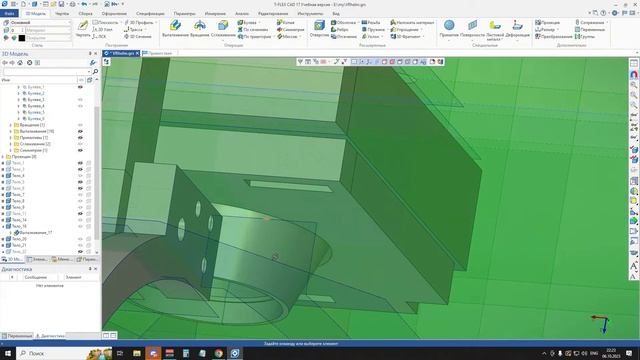This screenshot has width=640, height=360.
Task: Select the Оболочка (shell) tool
Action: (x=343, y=22)
